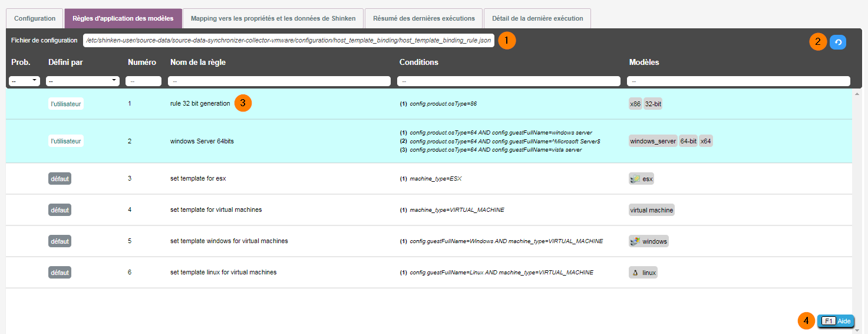Select the x86 template tag

(635, 104)
